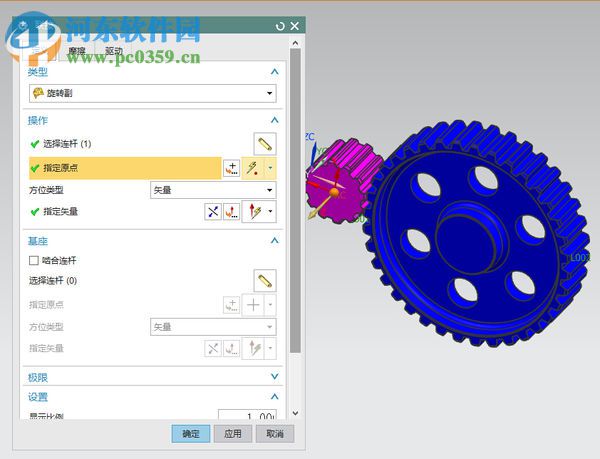Open the 旋转副 joint type dropdown
This screenshot has height=459, width=600.
pyautogui.click(x=153, y=93)
